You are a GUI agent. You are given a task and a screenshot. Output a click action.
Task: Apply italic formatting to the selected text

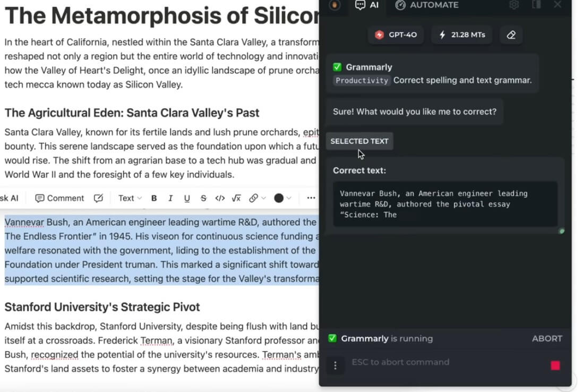coord(170,198)
